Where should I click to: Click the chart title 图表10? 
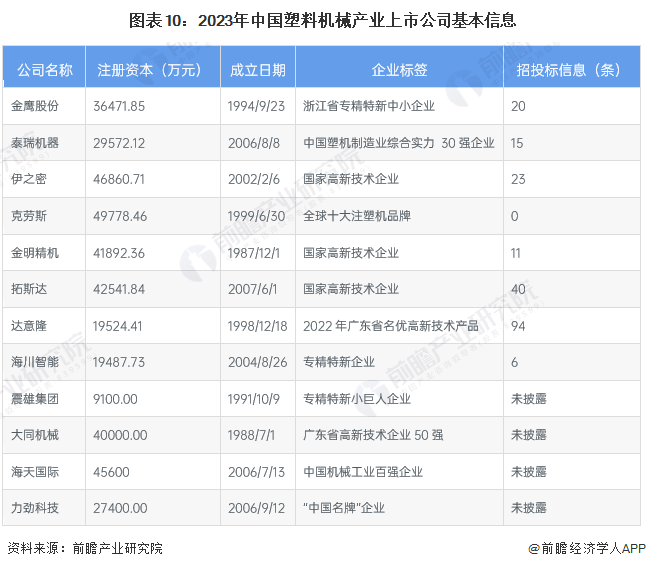[323, 21]
